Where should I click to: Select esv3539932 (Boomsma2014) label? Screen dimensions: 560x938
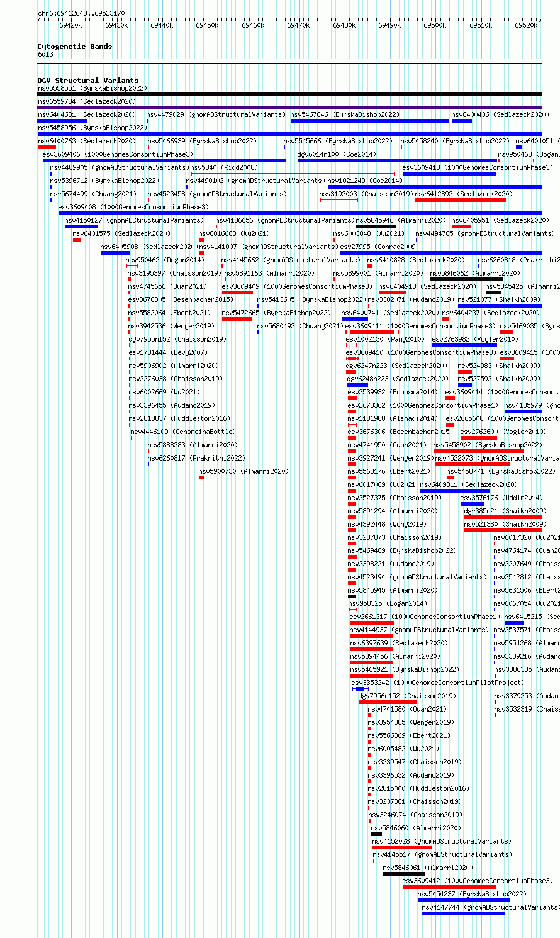tap(393, 393)
